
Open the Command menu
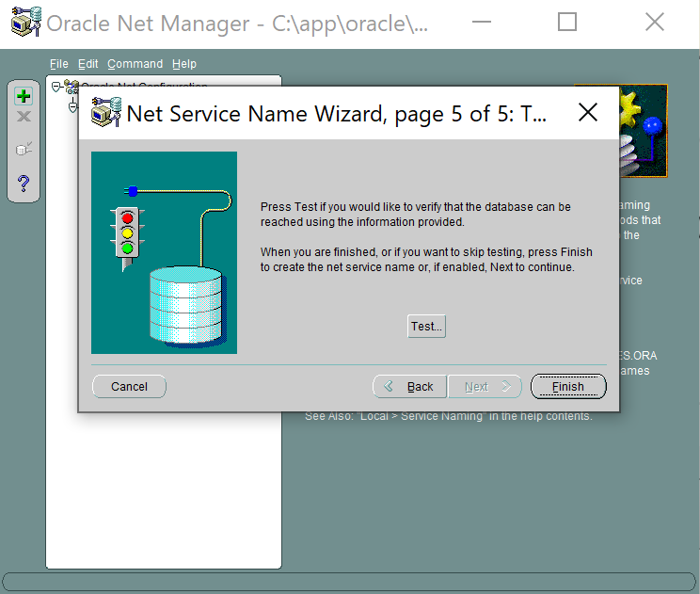click(x=135, y=64)
